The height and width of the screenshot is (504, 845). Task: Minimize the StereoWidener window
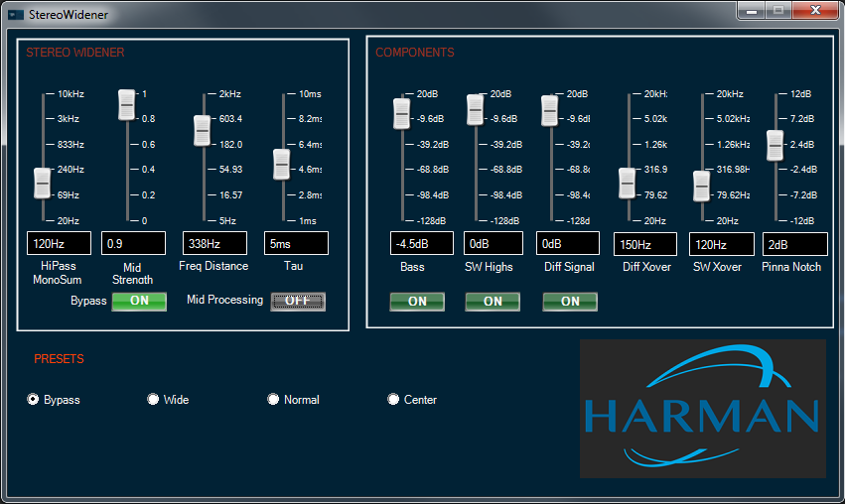[752, 10]
